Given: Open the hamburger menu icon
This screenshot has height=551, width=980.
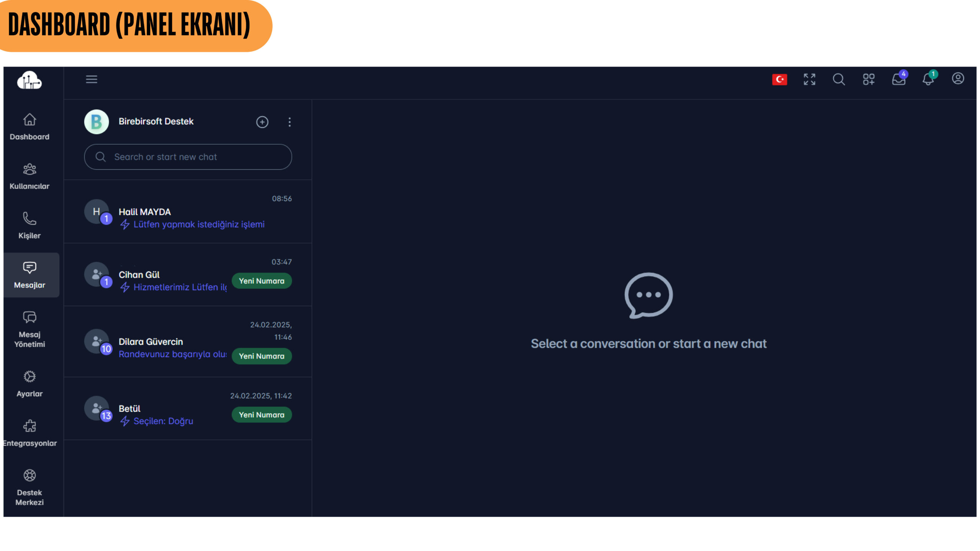Looking at the screenshot, I should 91,79.
